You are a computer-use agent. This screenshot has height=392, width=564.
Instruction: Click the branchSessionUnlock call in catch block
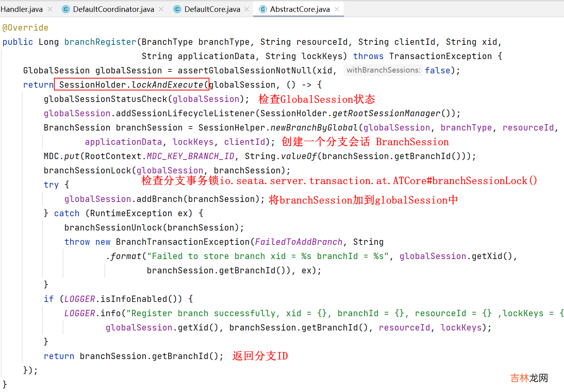pos(113,228)
